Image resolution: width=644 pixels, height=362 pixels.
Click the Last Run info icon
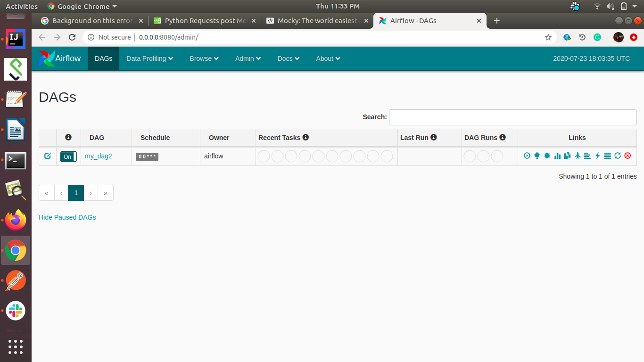[433, 137]
